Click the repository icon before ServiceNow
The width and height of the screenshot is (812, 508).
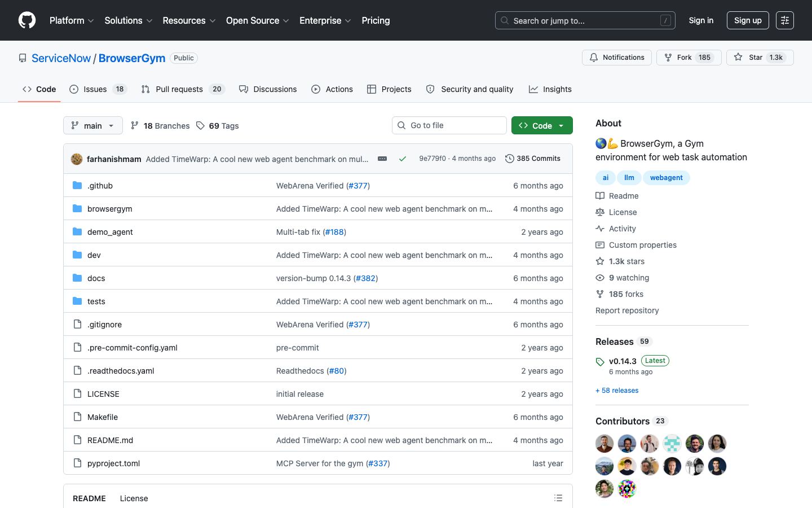(x=23, y=58)
